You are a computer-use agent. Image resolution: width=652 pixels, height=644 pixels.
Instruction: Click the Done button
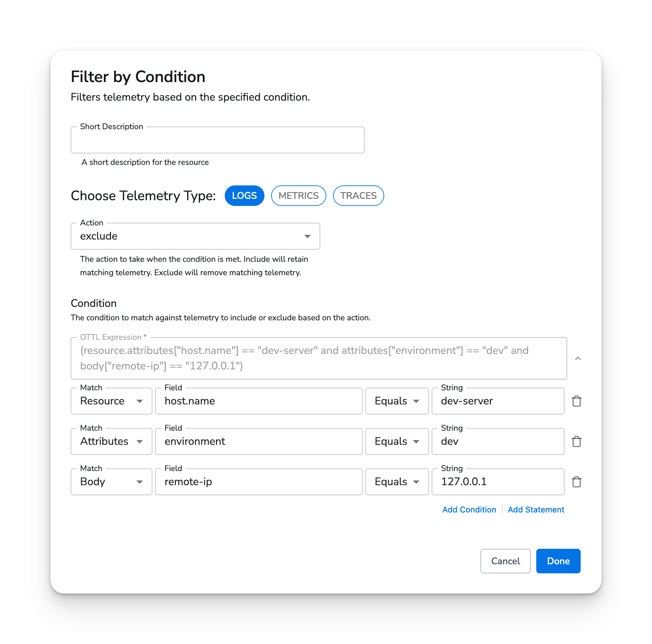pos(558,561)
